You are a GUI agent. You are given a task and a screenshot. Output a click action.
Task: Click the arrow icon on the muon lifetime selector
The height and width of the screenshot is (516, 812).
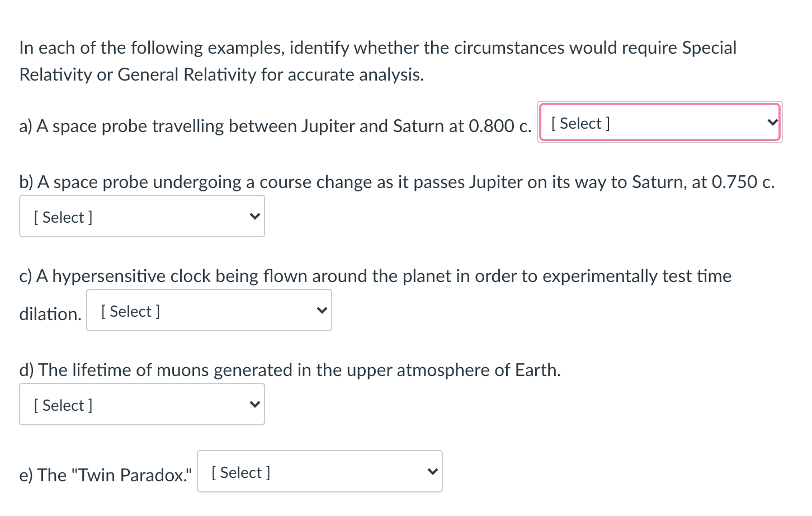pyautogui.click(x=254, y=404)
